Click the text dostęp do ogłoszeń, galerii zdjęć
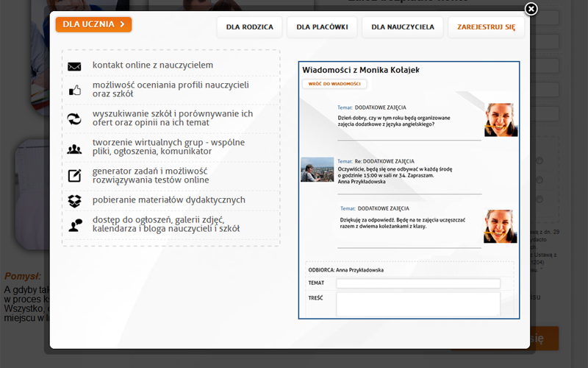Viewport: 588px width, 368px height. (x=158, y=219)
